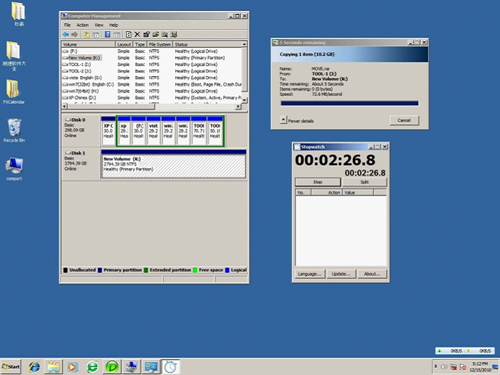Select the XP Chines (D:) row

tap(152, 98)
